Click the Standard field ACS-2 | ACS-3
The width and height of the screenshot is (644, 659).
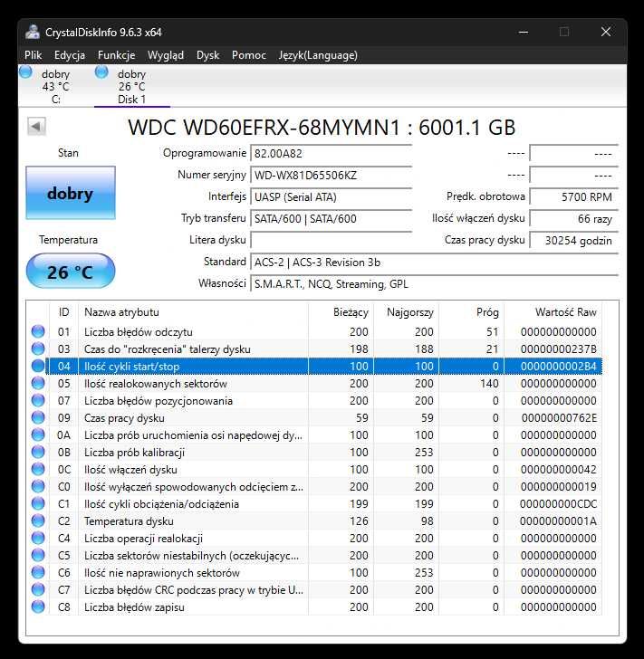pyautogui.click(x=434, y=263)
